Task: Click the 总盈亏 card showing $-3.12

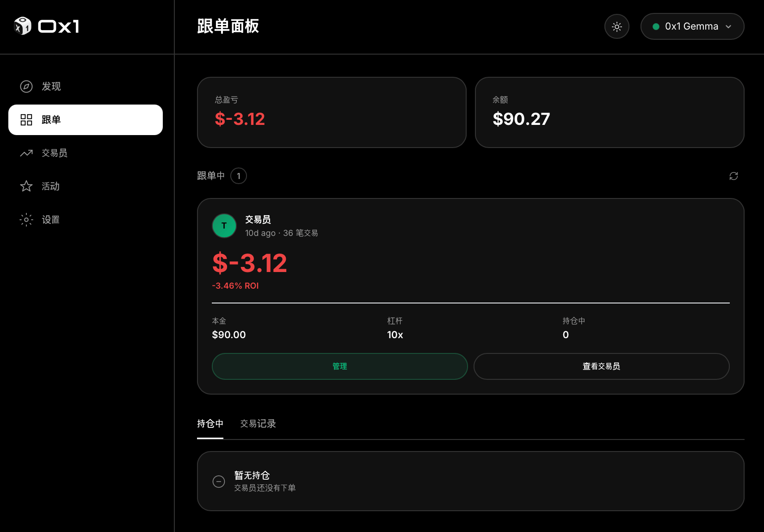Action: pyautogui.click(x=332, y=112)
